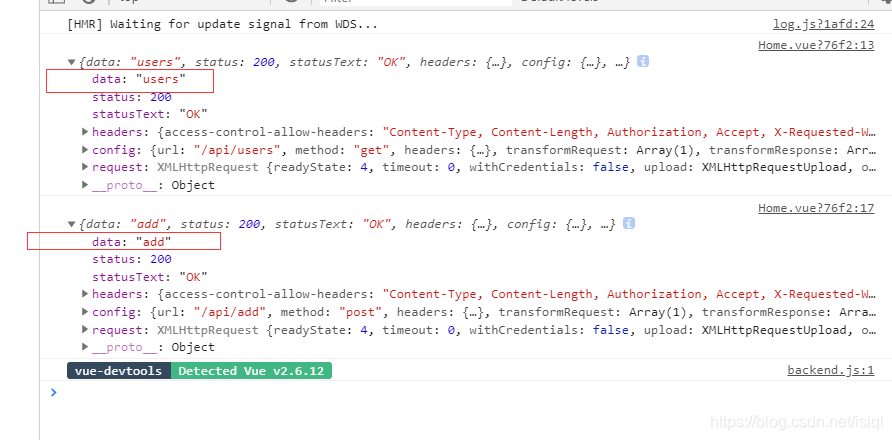Open the Home.vue?76f2:17 source link

coord(816,208)
